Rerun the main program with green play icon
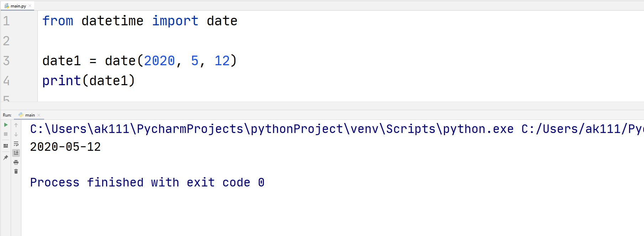 coord(6,125)
